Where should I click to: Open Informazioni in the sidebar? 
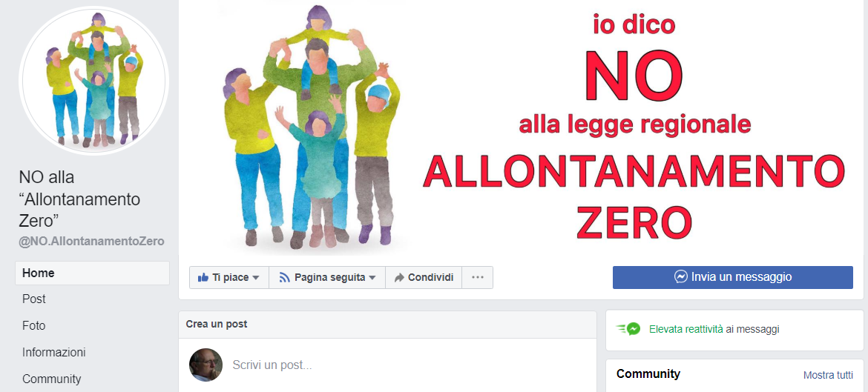coord(92,352)
